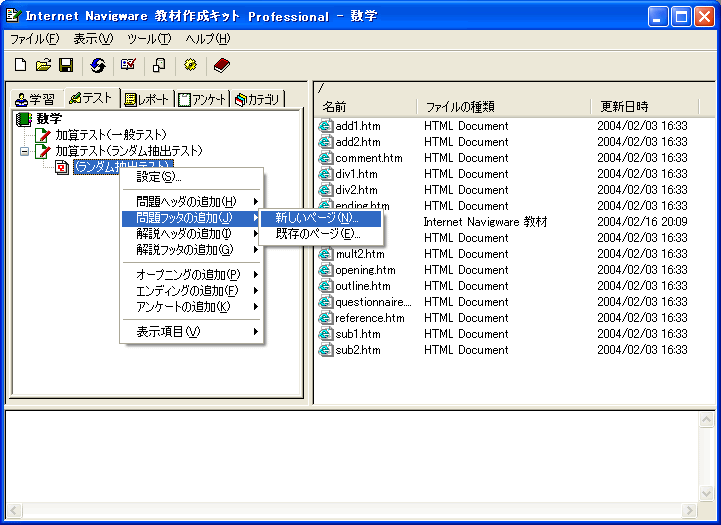
Task: Click the preview pages toolbar icon
Action: point(159,65)
